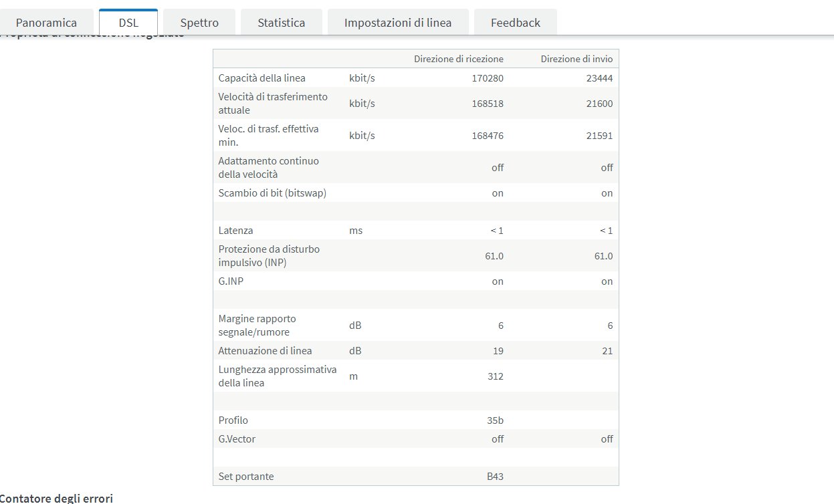The width and height of the screenshot is (834, 504).
Task: Click the Scambio di bit (bitswap) label
Action: point(272,193)
